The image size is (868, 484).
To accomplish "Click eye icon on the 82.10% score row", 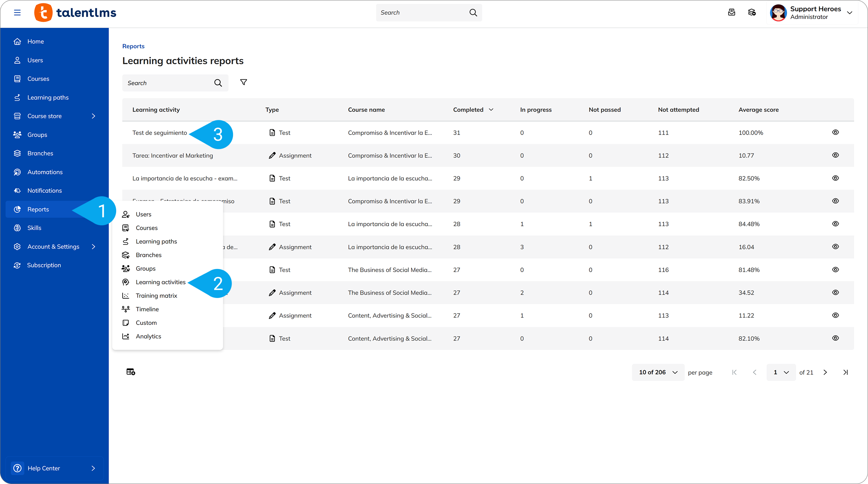I will click(836, 338).
